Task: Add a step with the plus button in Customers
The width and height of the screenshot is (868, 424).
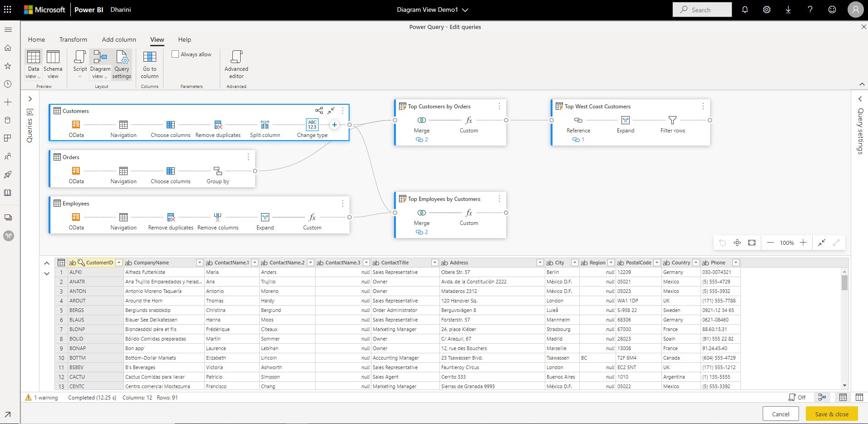Action: coord(335,125)
